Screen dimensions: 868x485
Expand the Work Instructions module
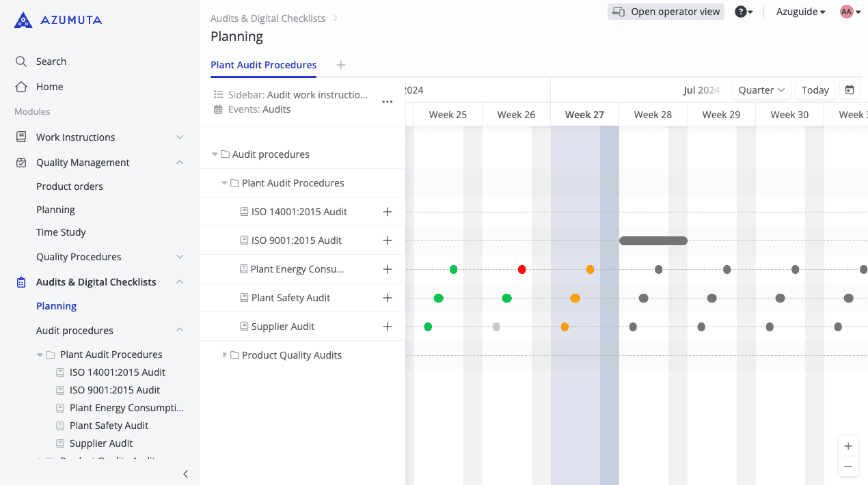click(180, 137)
